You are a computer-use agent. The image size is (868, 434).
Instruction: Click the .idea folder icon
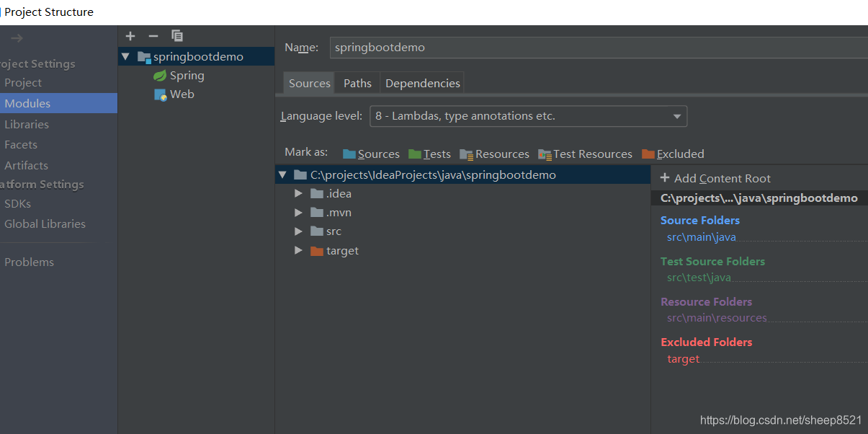pyautogui.click(x=317, y=194)
